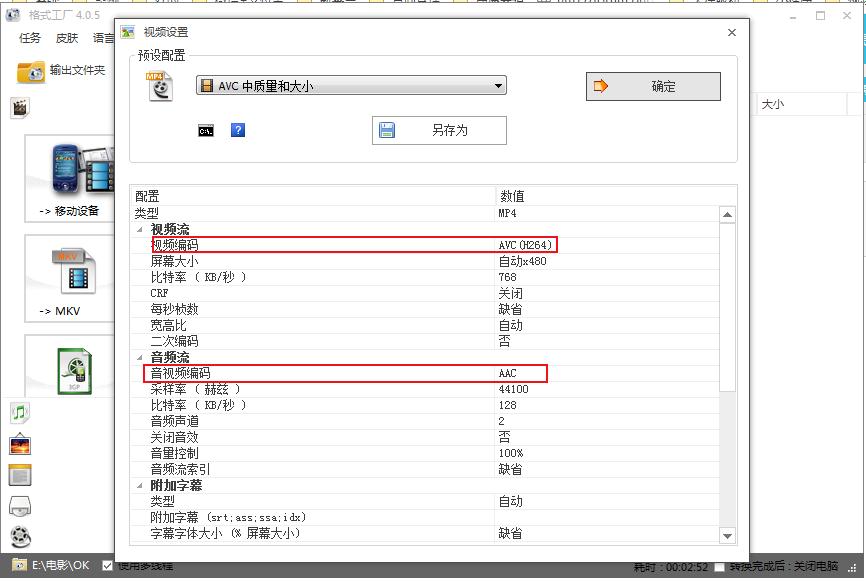Open the DVD/CD drive category icon
866x581 pixels.
tap(20, 506)
